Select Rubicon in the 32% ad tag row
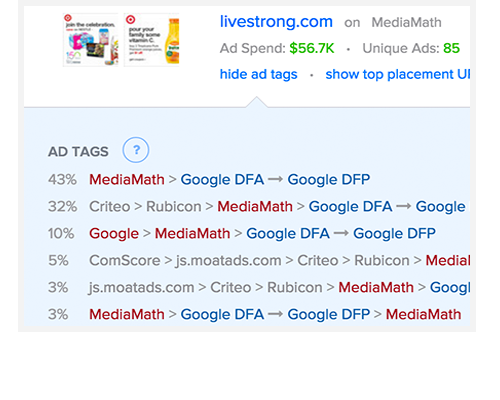500x400 pixels. pos(174,207)
